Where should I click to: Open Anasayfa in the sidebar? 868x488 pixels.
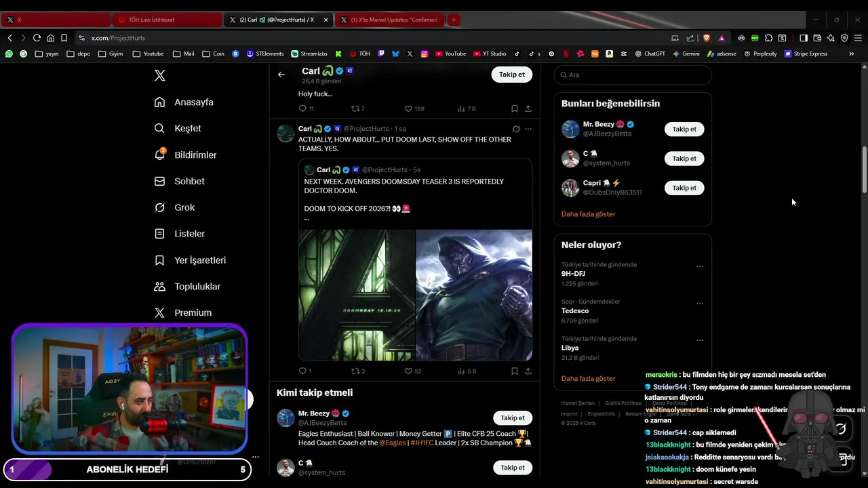(x=184, y=102)
